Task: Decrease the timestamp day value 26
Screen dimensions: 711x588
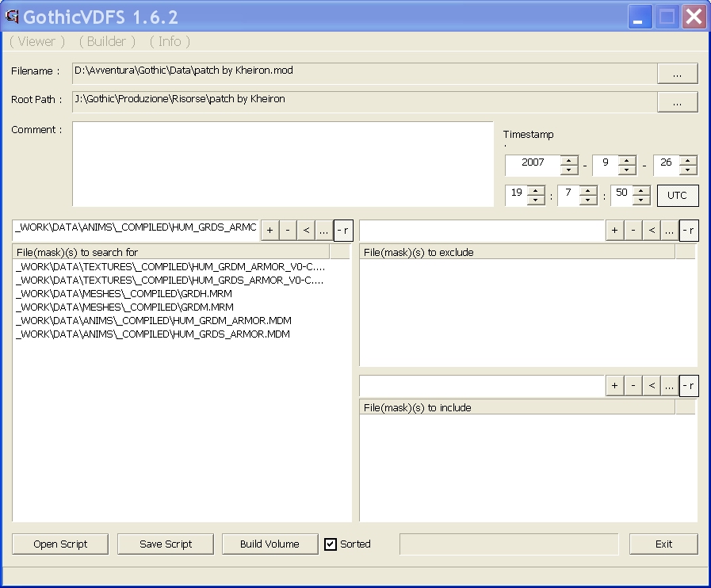Action: click(x=688, y=170)
